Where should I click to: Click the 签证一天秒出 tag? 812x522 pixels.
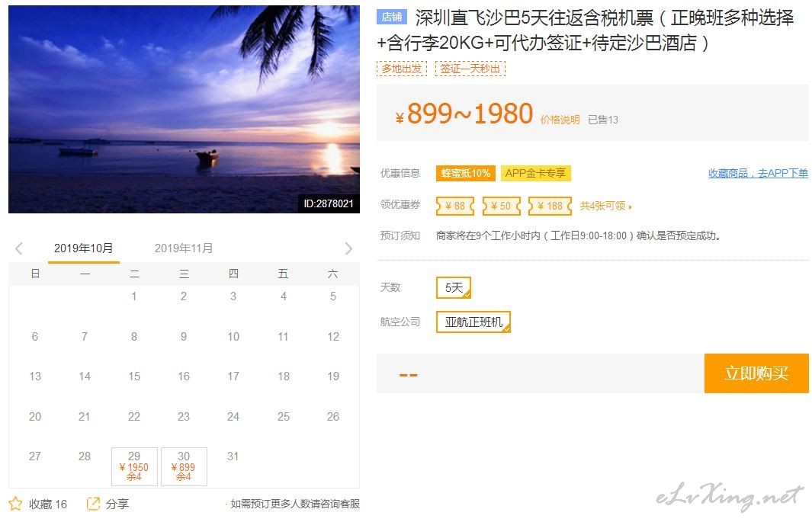pyautogui.click(x=470, y=69)
